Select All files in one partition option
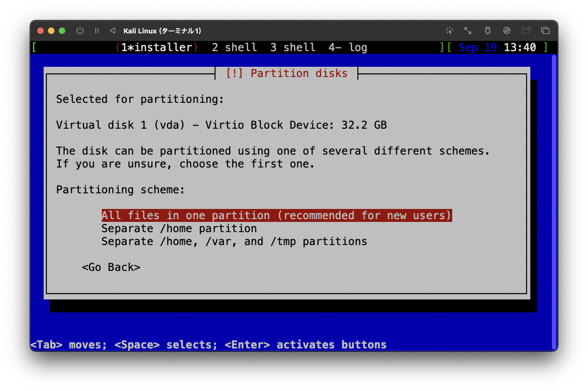 click(276, 215)
